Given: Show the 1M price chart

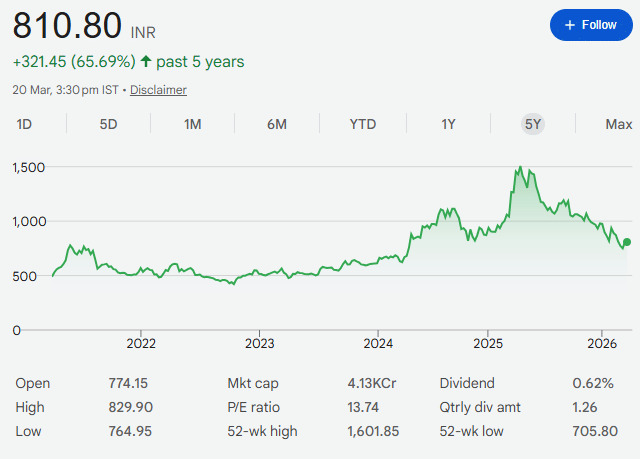Looking at the screenshot, I should click(x=193, y=124).
